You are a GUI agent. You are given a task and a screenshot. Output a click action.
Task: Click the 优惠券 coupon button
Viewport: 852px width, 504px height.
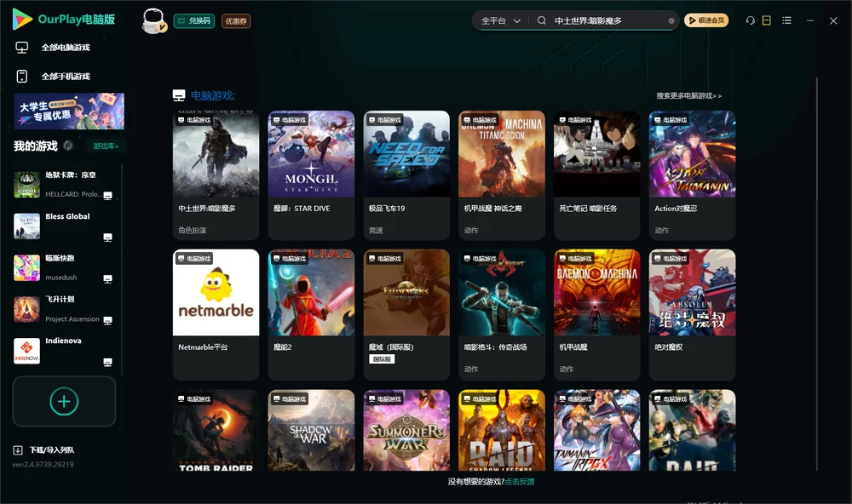click(x=236, y=20)
